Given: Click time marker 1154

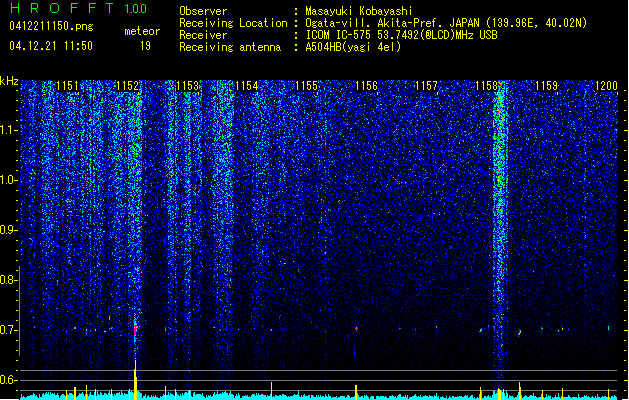Looking at the screenshot, I should point(247,86).
